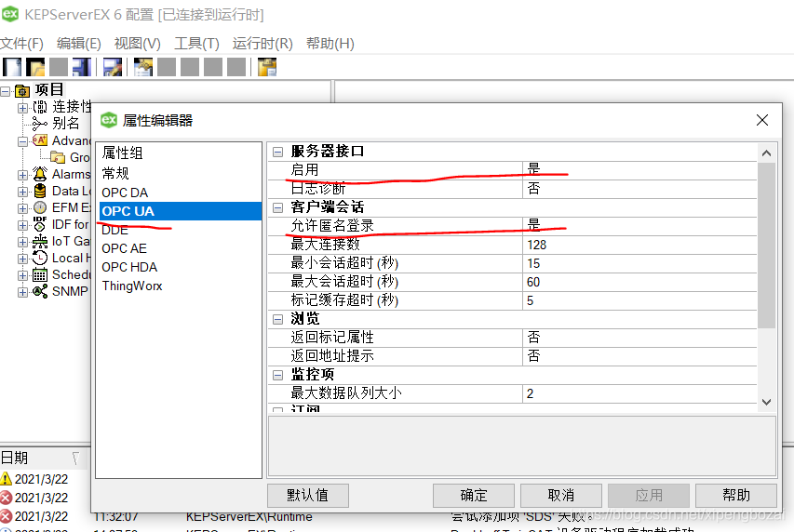794x532 pixels.
Task: Click the property grid scroll-down arrow
Action: (767, 402)
